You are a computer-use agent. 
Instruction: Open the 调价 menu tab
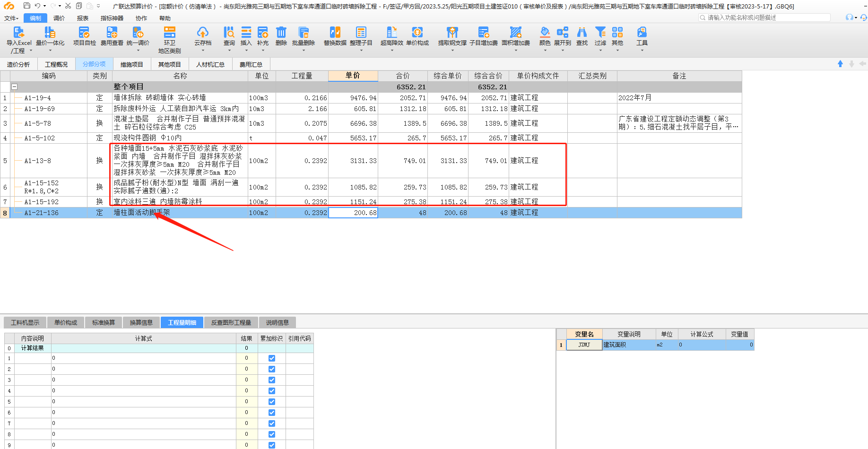point(59,18)
